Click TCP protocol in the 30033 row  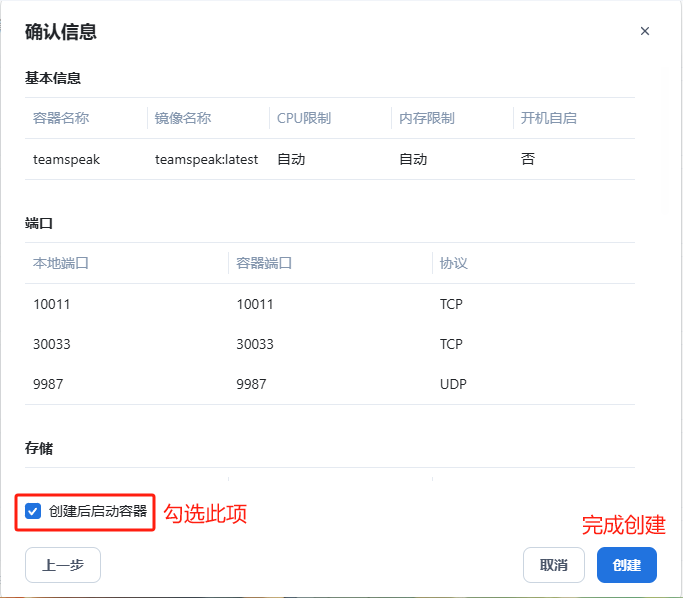coord(451,344)
